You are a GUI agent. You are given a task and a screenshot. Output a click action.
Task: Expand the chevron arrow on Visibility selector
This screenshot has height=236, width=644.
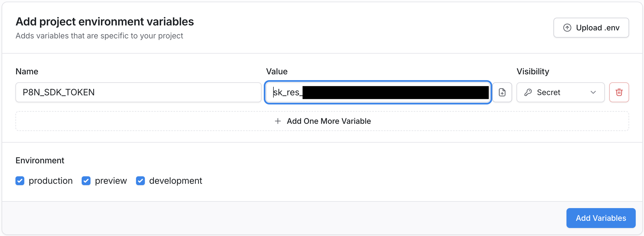pyautogui.click(x=593, y=92)
